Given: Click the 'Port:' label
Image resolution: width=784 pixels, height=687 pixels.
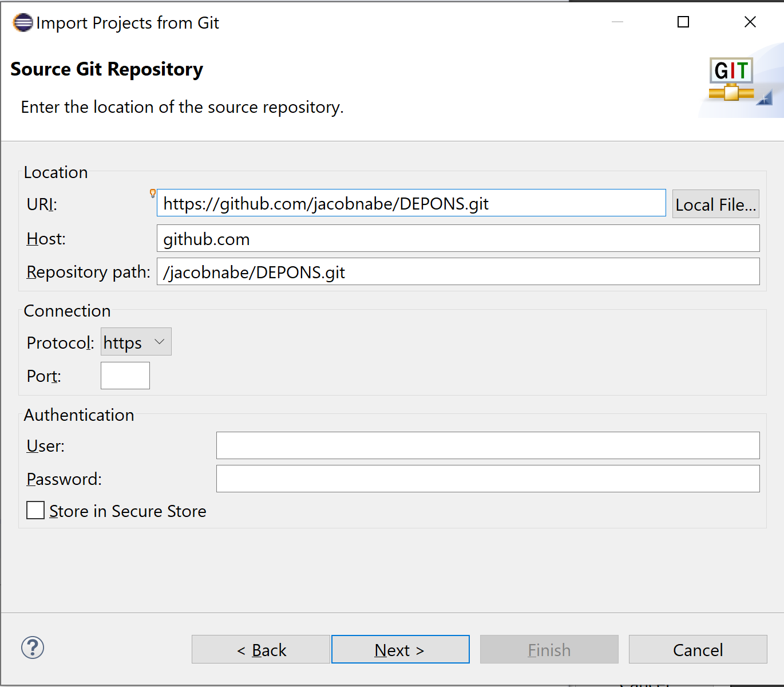Looking at the screenshot, I should 44,376.
